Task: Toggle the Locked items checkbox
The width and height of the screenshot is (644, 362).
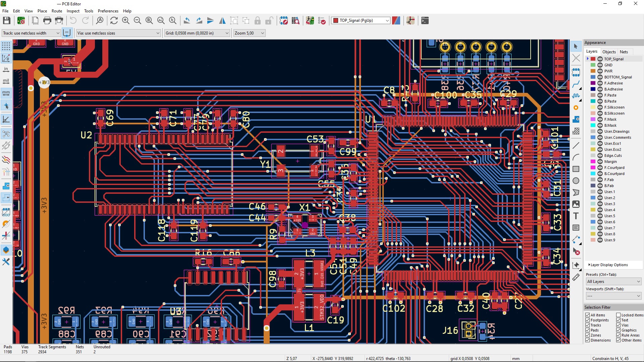Action: (x=618, y=315)
